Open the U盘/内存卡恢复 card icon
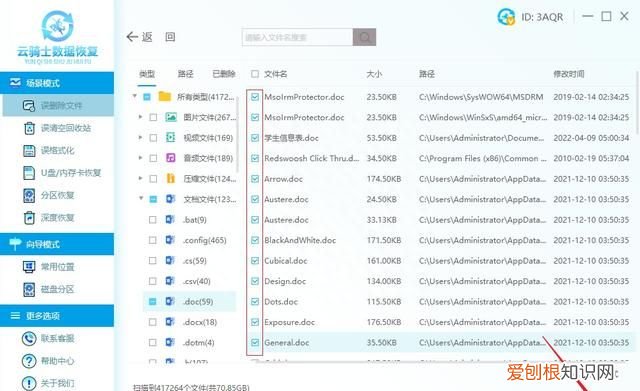 click(29, 173)
